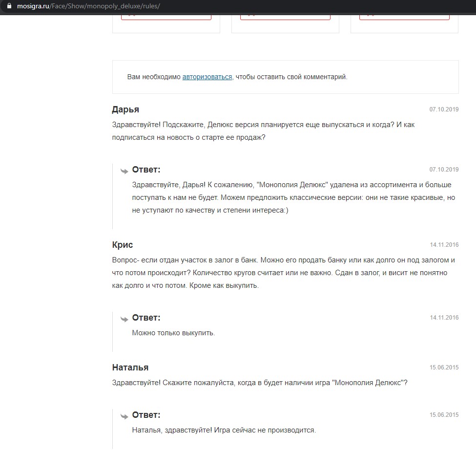
Task: Click the 15.06.2015 date on Наталья's comment
Action: 444,368
